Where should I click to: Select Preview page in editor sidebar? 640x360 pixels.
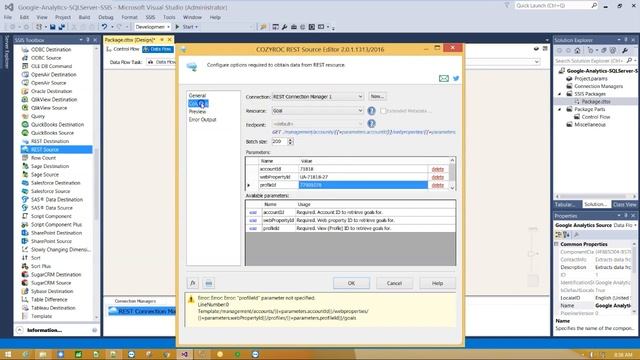(198, 111)
